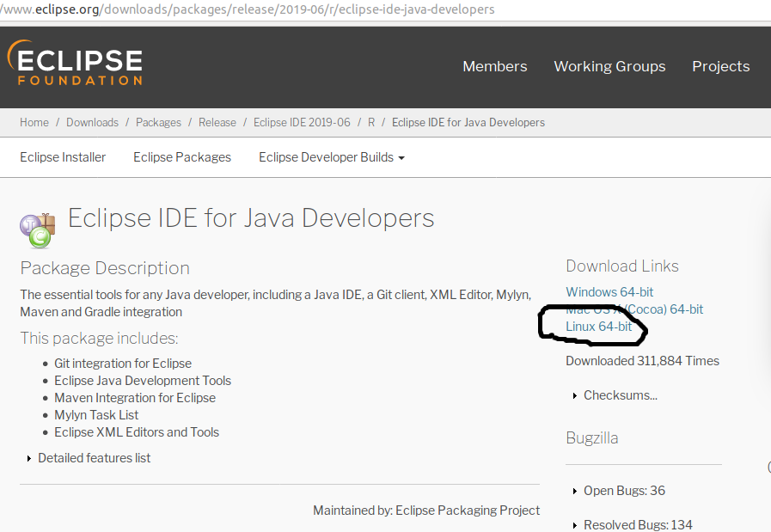
Task: Download the Windows 64-bit package
Action: pyautogui.click(x=609, y=292)
